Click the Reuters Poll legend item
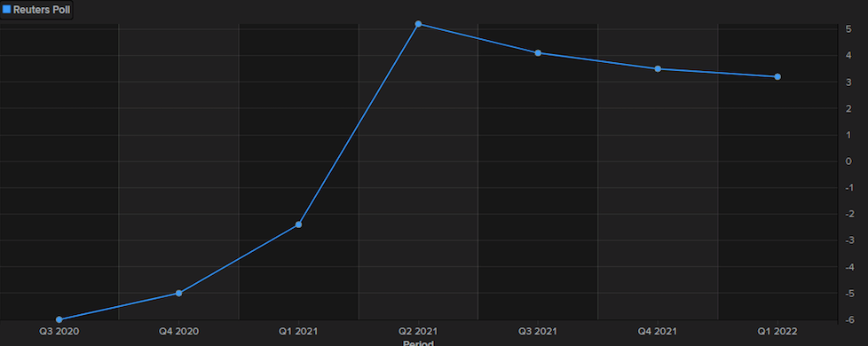Image resolution: width=868 pixels, height=346 pixels. click(x=36, y=10)
